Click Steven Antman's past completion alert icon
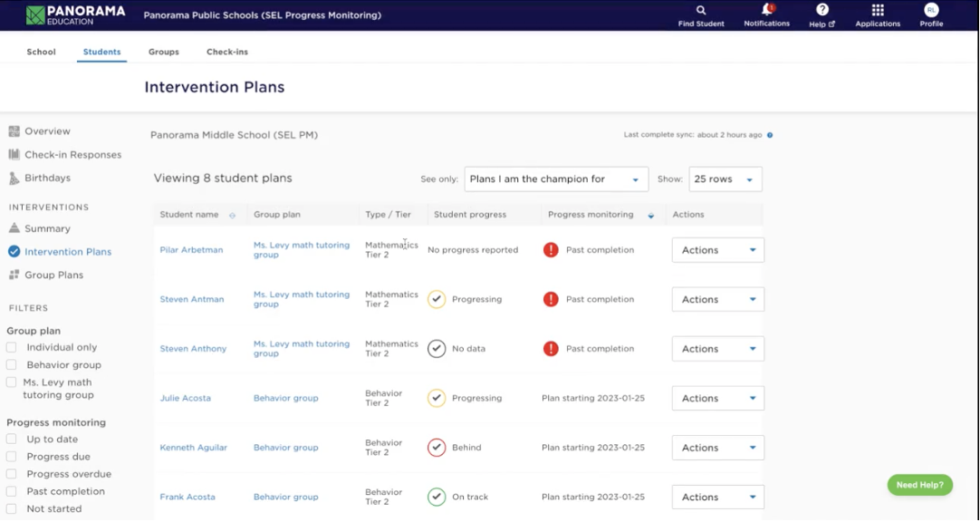 (x=551, y=299)
